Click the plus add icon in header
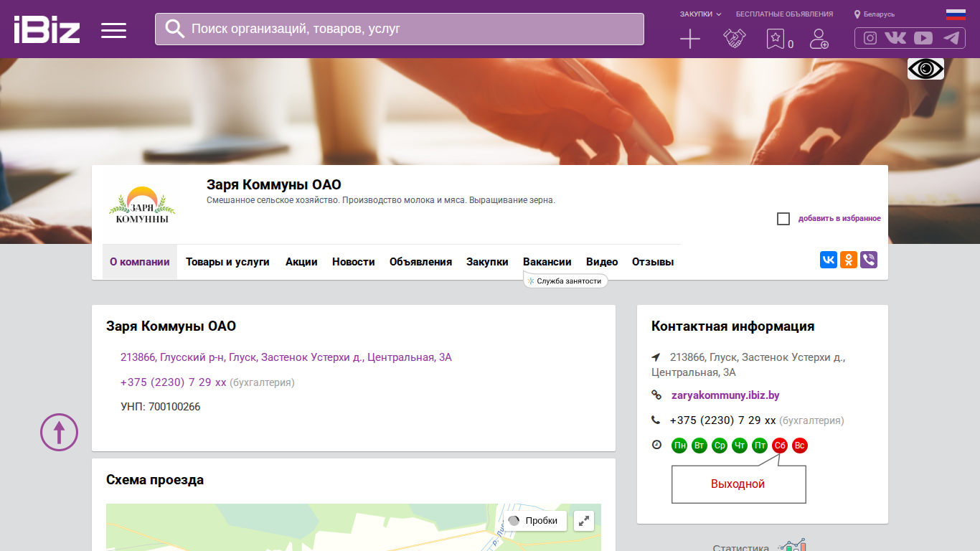980x551 pixels. pyautogui.click(x=690, y=39)
